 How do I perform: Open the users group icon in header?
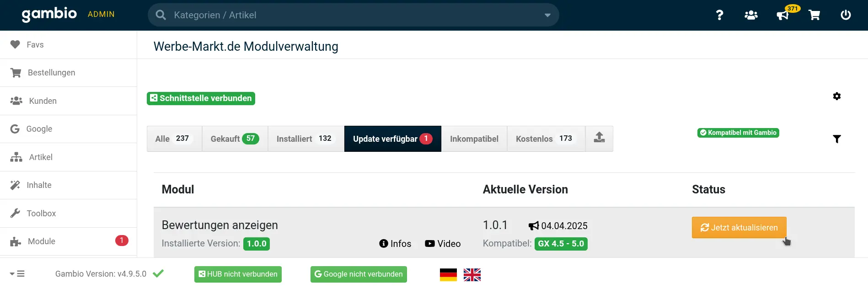pos(751,15)
